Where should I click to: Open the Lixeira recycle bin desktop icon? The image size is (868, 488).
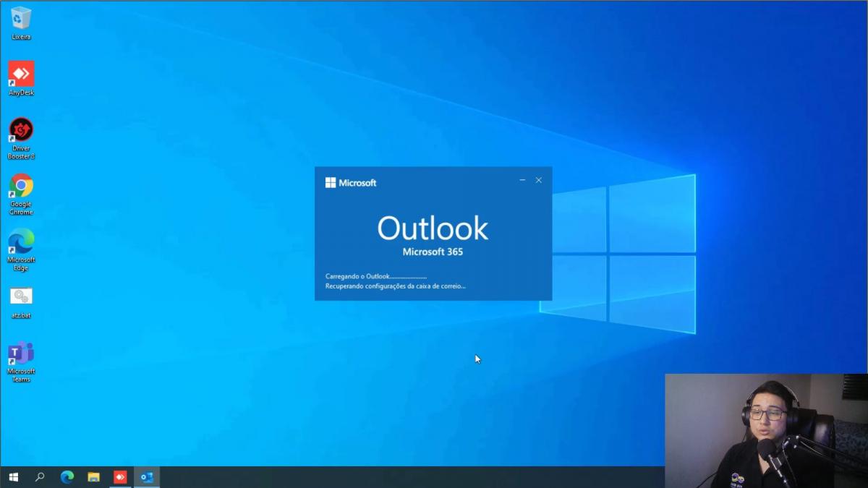tap(21, 22)
